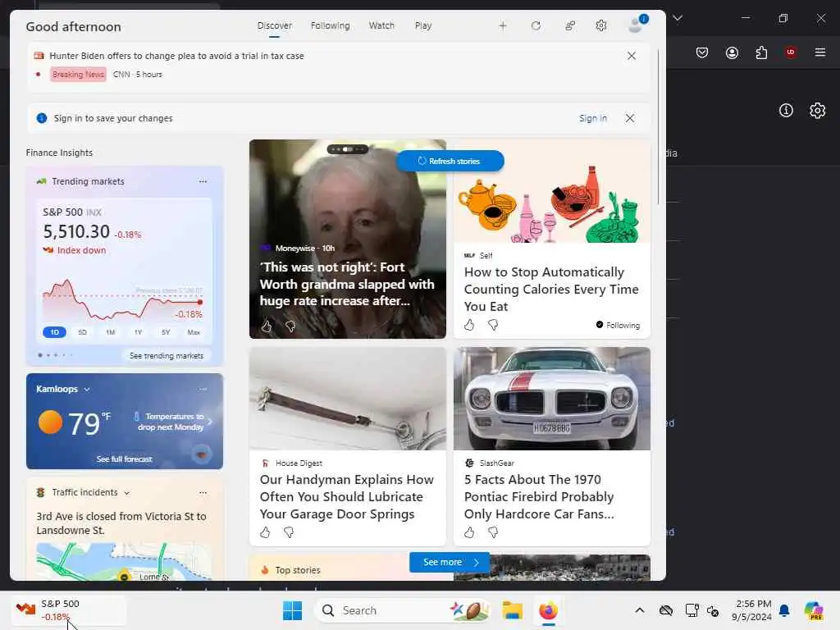
Task: Dislike the Garage Door Springs article
Action: (289, 532)
